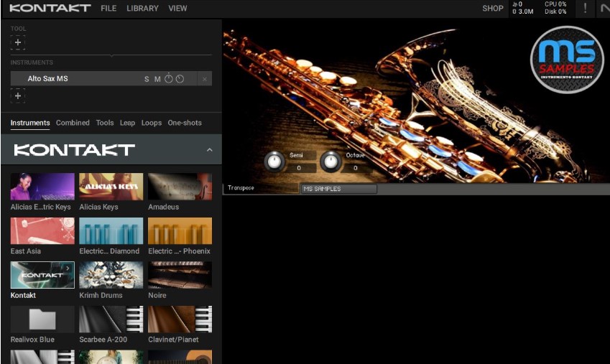
Task: Click the Krimh Drums label text
Action: click(101, 295)
